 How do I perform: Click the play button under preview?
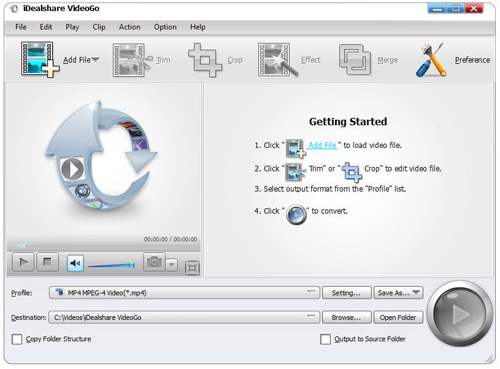coord(23,262)
